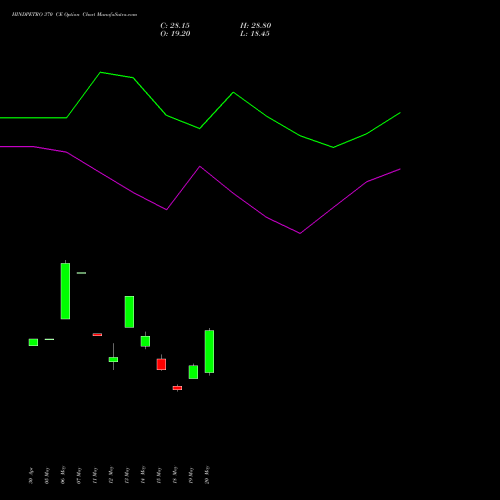This screenshot has width=500, height=500.
Task: Select the 19 May date label
Action: 191,475
